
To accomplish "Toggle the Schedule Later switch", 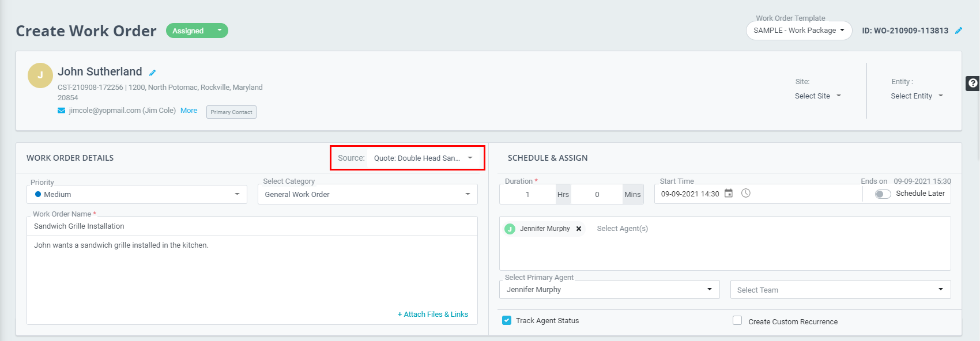I will click(883, 194).
